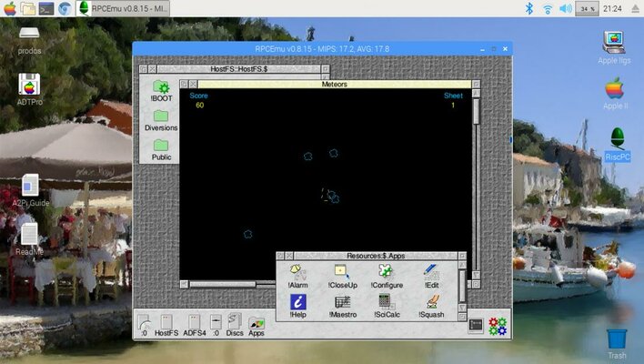644x364 pixels.
Task: Launch the !Configure application
Action: 387,276
